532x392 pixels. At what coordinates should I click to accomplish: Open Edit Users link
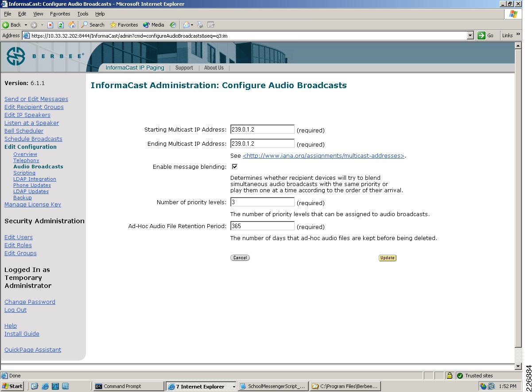coord(19,237)
